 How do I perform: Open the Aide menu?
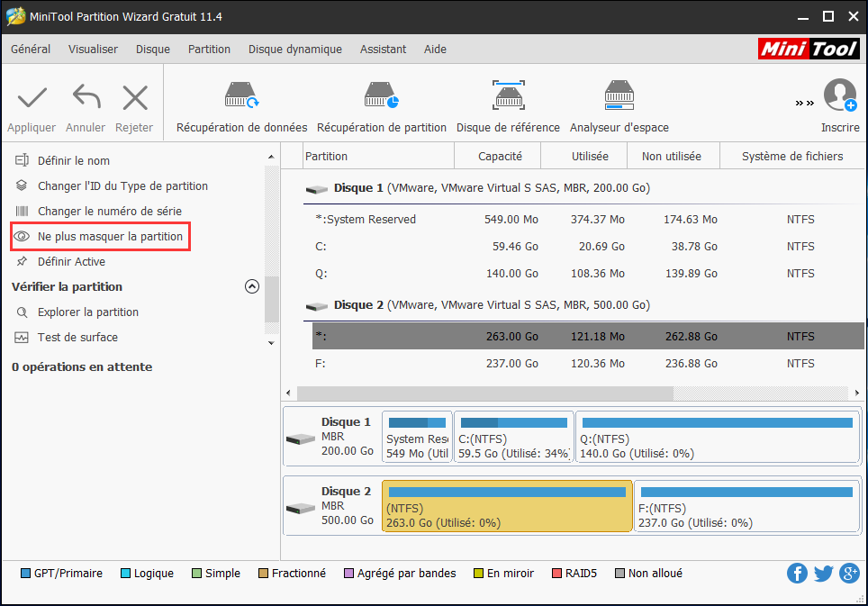[x=435, y=50]
